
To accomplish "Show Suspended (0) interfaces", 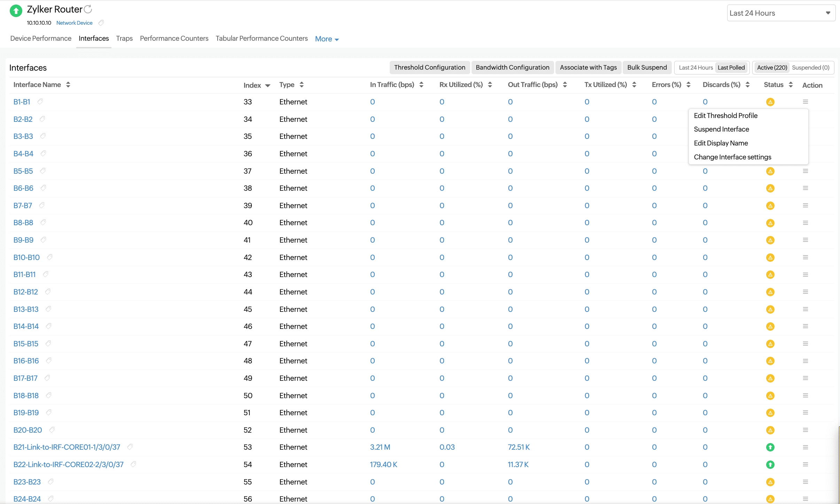I will (x=810, y=68).
